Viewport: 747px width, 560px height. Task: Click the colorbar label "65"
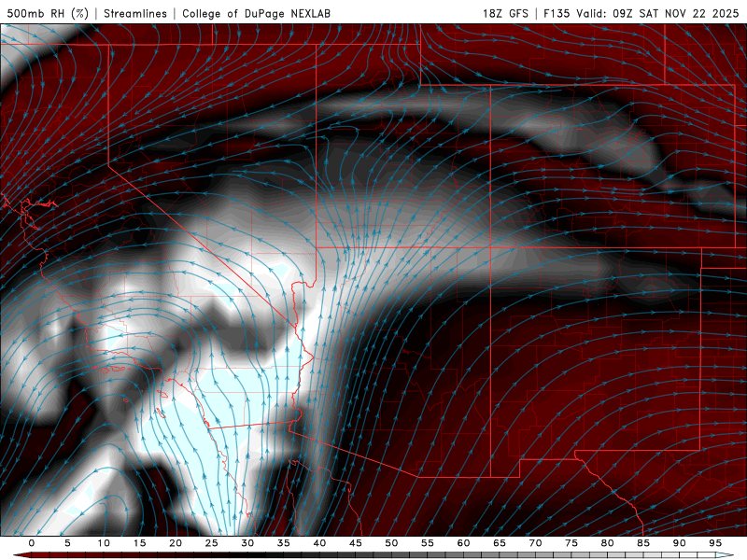tap(500, 543)
